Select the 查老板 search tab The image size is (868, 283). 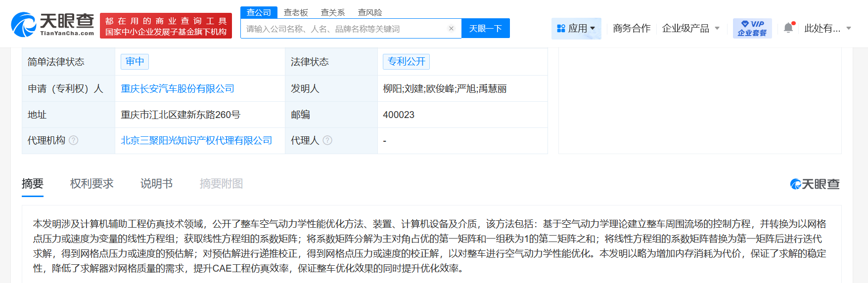coord(296,12)
